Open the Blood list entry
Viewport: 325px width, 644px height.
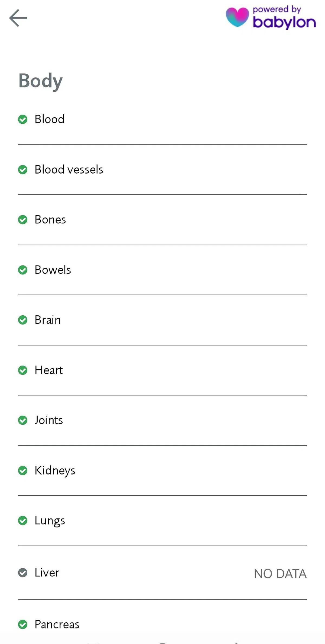coord(50,119)
